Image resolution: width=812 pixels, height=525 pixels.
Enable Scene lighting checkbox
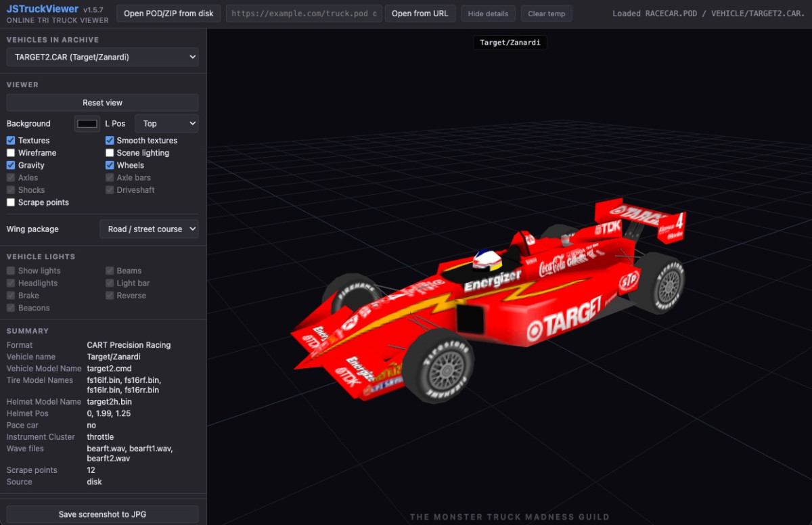[x=110, y=153]
